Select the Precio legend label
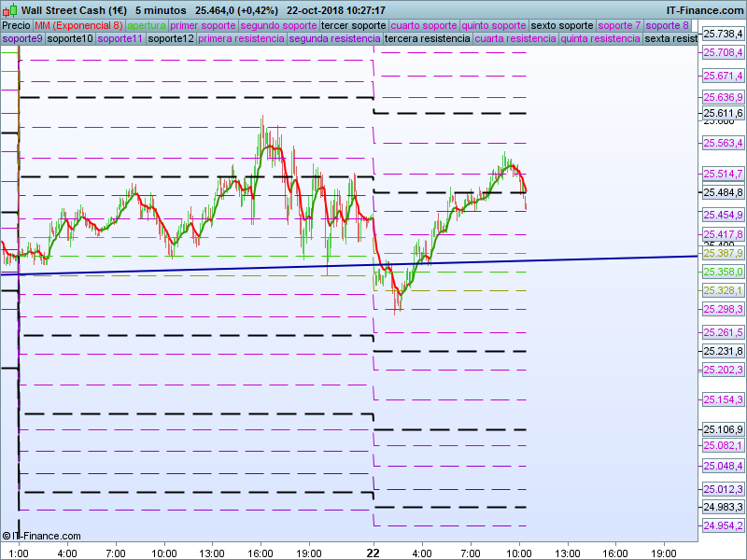Image resolution: width=747 pixels, height=560 pixels. (16, 26)
